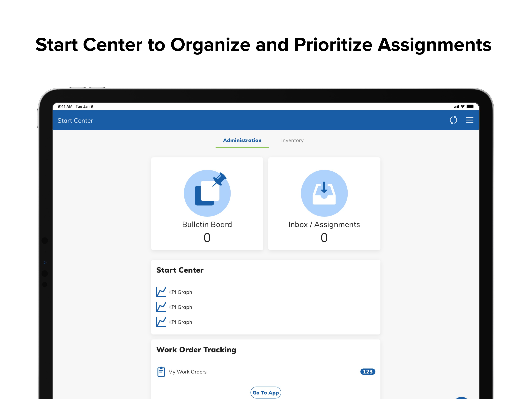Tap the My Work Orders clipboard icon
This screenshot has height=399, width=532.
(161, 371)
